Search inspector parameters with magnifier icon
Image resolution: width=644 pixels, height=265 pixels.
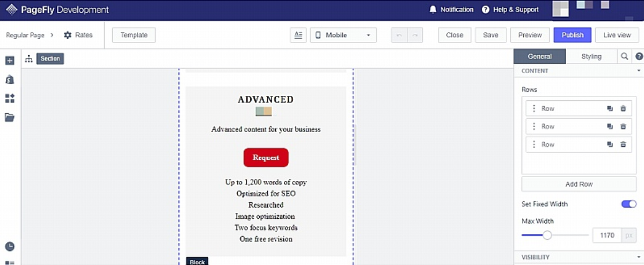point(625,56)
